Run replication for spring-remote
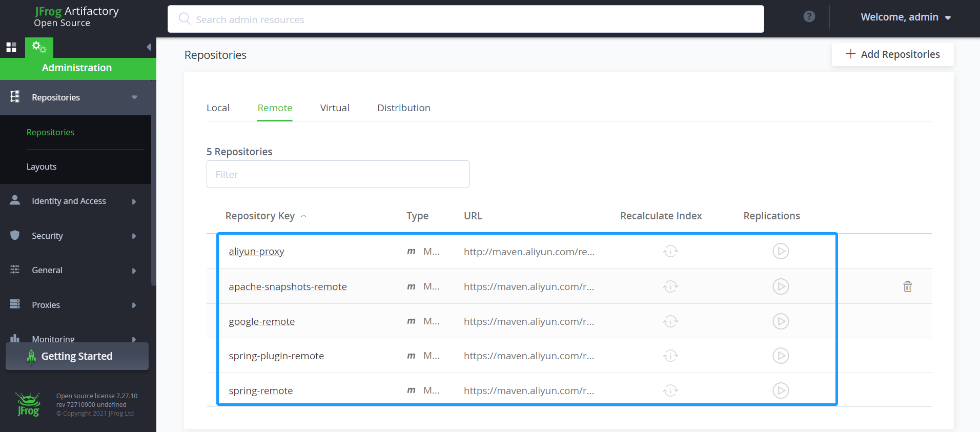 click(x=781, y=390)
